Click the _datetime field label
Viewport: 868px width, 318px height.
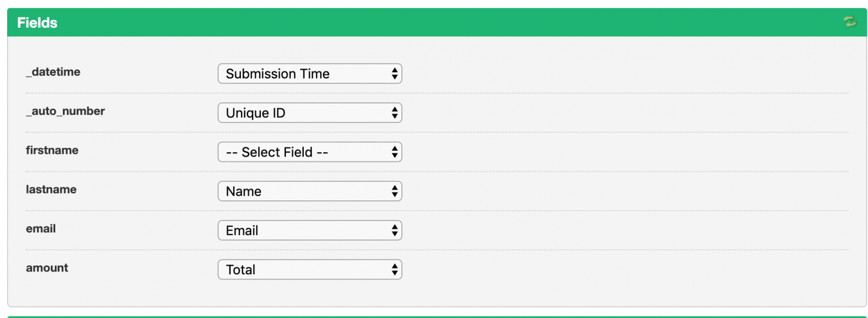53,72
